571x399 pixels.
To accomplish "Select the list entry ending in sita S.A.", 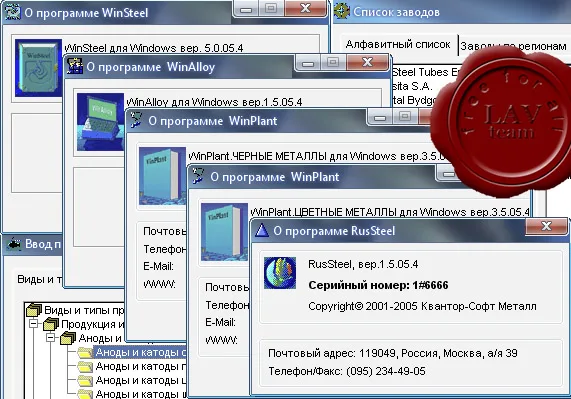I will pyautogui.click(x=412, y=86).
